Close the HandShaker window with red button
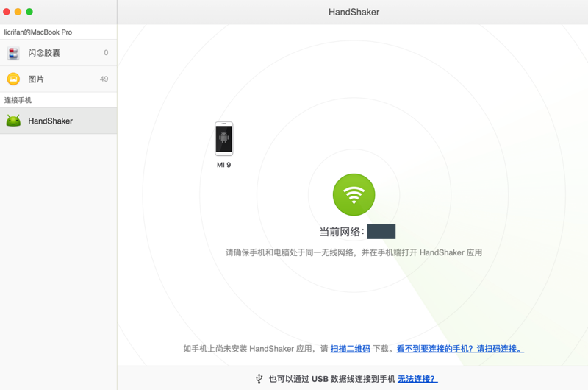588x390 pixels. 7,12
